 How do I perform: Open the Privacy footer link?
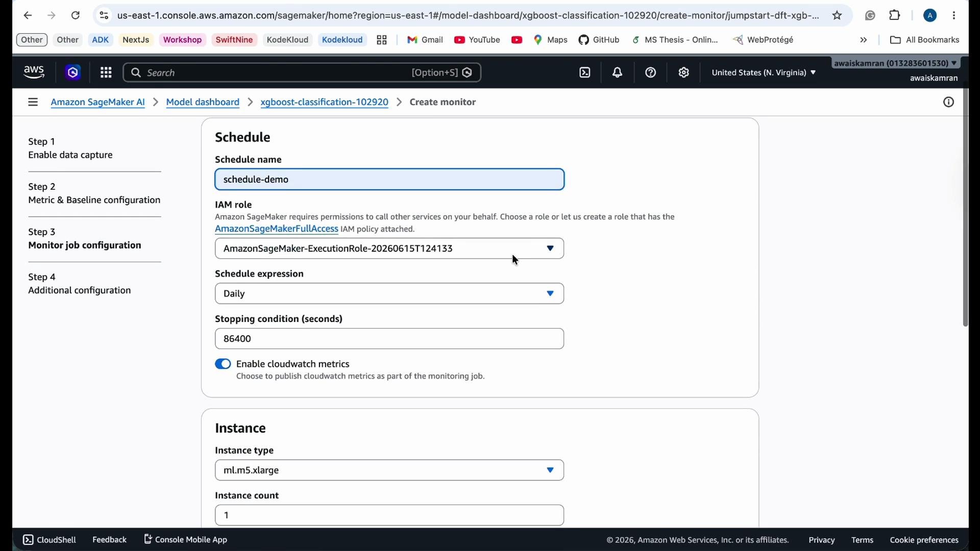(x=822, y=541)
